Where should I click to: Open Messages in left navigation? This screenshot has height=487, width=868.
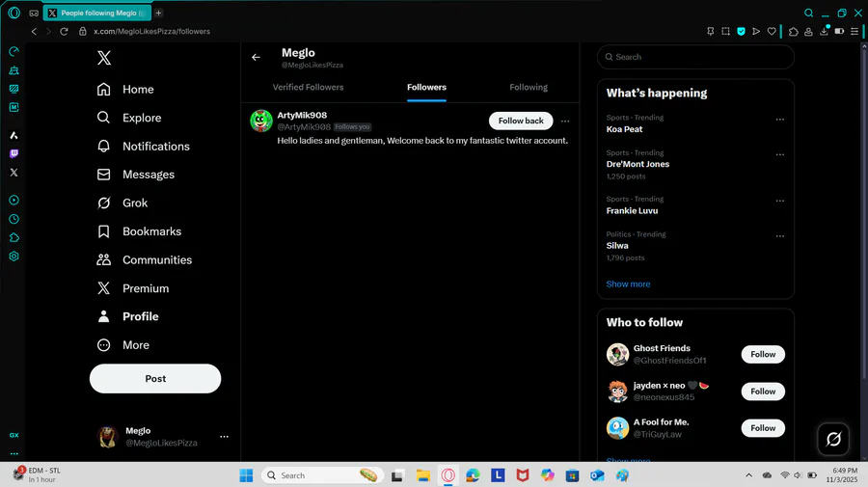pos(136,175)
